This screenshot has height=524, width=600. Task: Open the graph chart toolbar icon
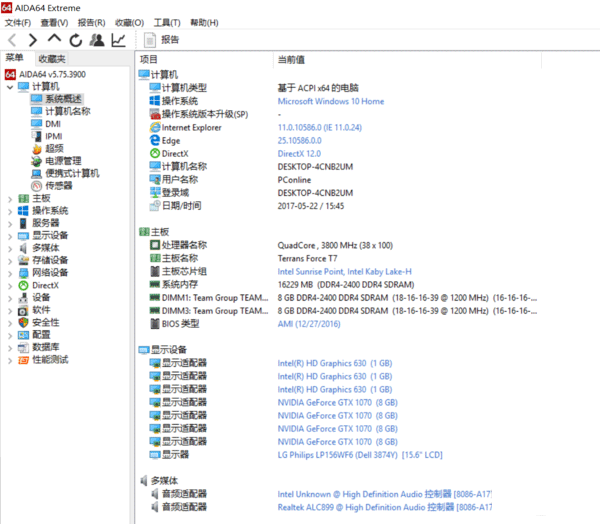(118, 40)
